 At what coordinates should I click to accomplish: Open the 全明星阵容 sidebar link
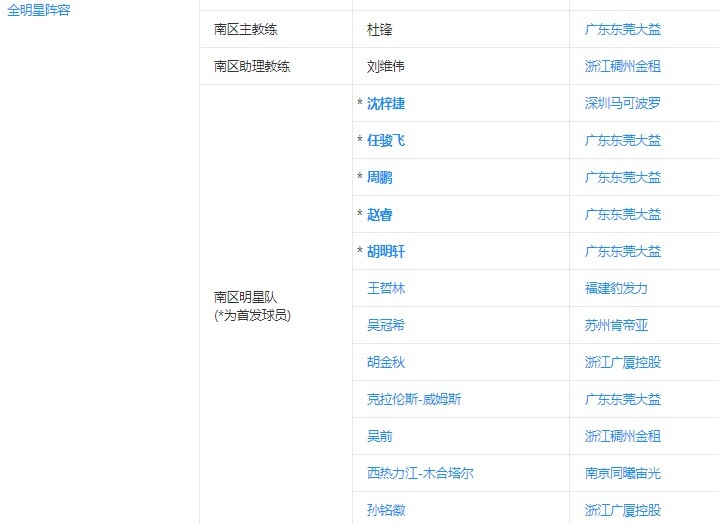[39, 10]
